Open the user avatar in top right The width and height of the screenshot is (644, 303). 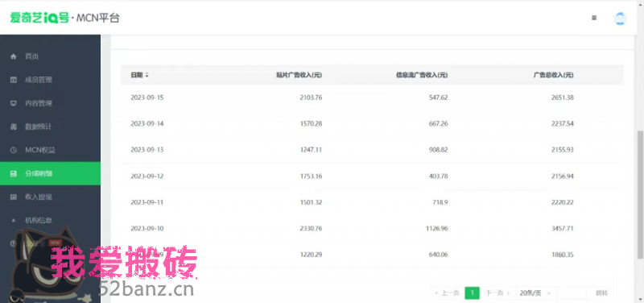(620, 19)
